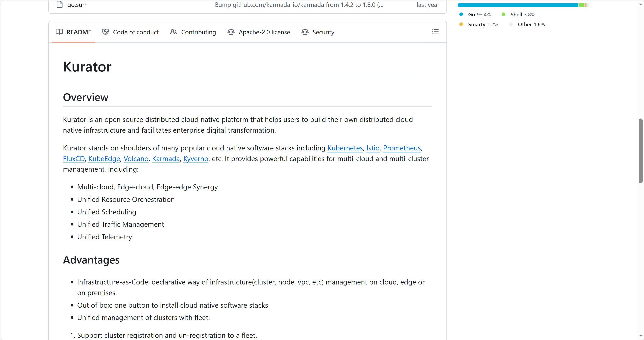Click the Security scale icon
Screen dimensions: 644x340
(305, 32)
